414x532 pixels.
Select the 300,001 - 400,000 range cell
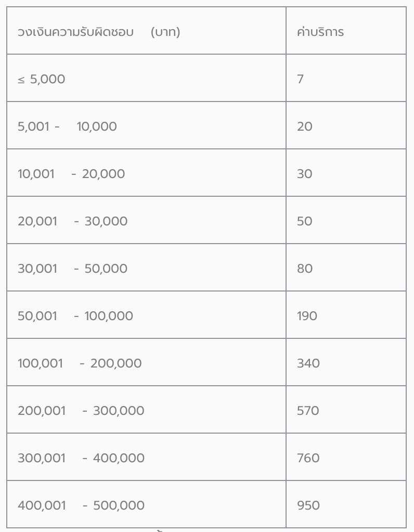(81, 458)
